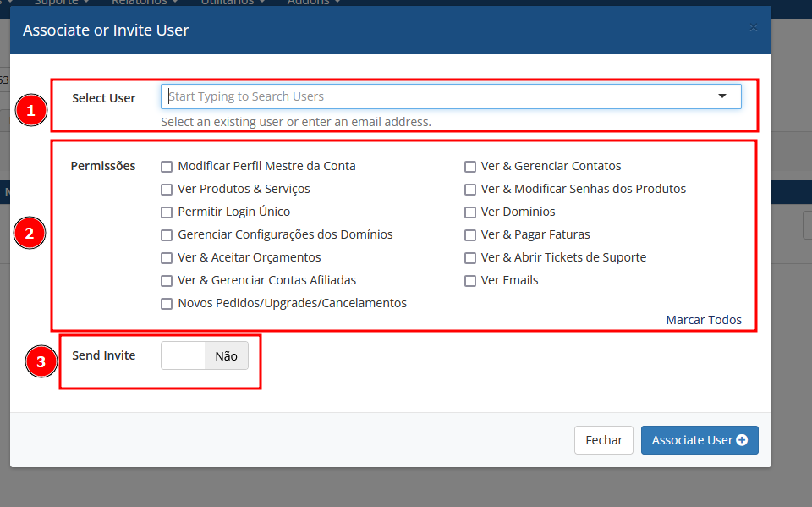This screenshot has width=812, height=507.
Task: Open the Suporte menu behind the dialog
Action: [x=61, y=3]
